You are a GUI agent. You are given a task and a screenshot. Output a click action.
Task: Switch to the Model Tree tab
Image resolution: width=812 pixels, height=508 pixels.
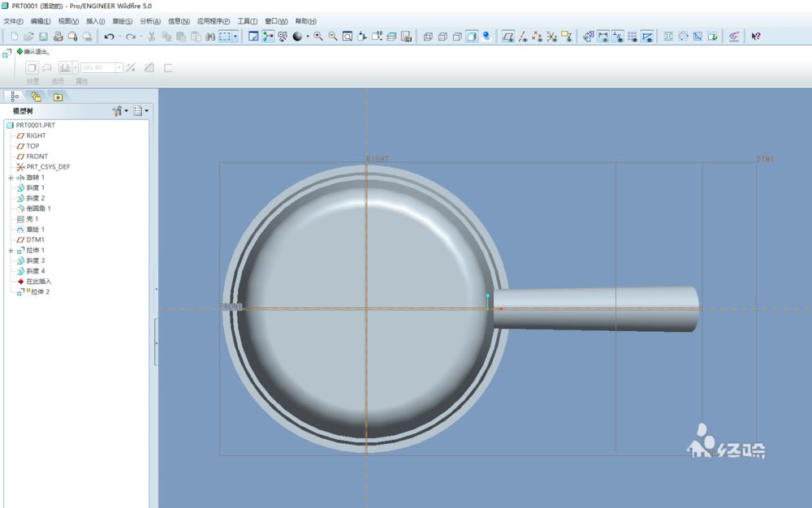15,97
